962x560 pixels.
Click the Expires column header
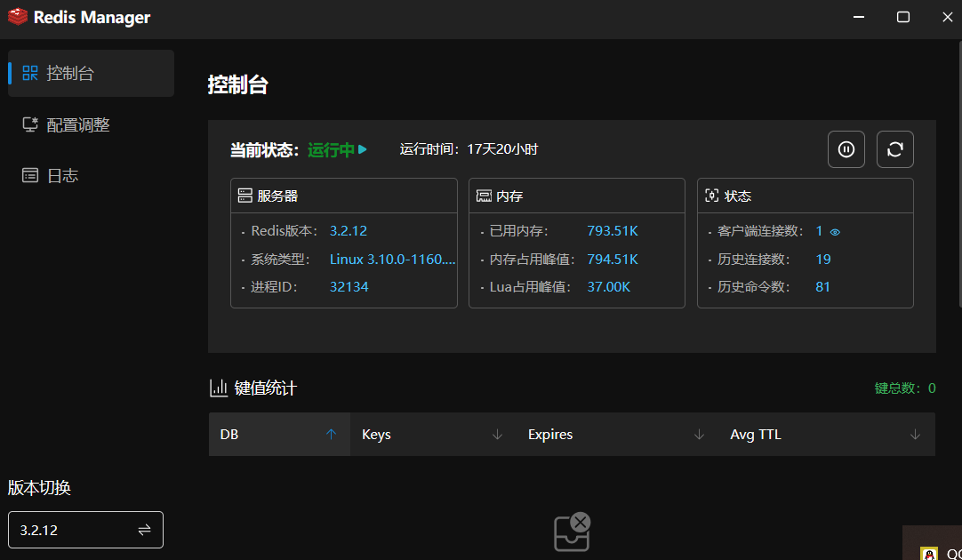pyautogui.click(x=617, y=435)
